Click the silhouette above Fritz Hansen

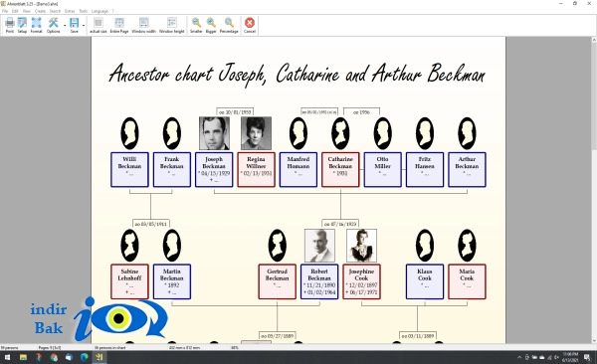point(425,133)
